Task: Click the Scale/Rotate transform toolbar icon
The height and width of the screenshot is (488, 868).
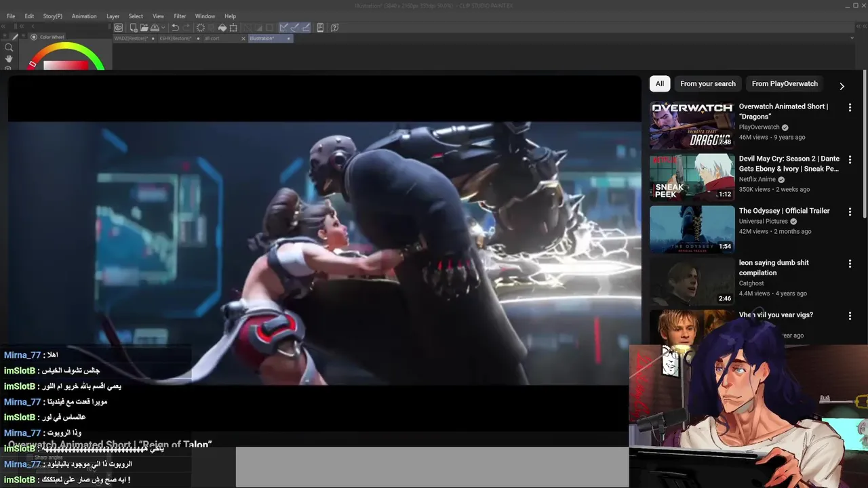Action: point(233,28)
